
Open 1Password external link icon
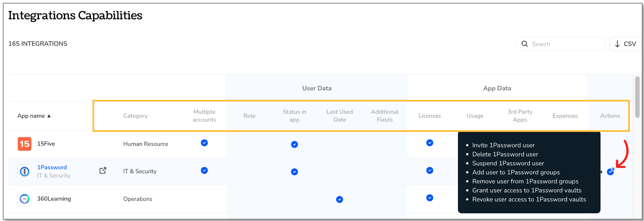(x=103, y=171)
